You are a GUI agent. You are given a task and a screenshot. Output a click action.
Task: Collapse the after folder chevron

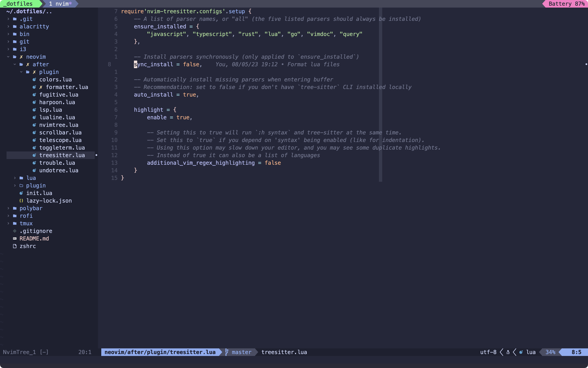pyautogui.click(x=15, y=64)
